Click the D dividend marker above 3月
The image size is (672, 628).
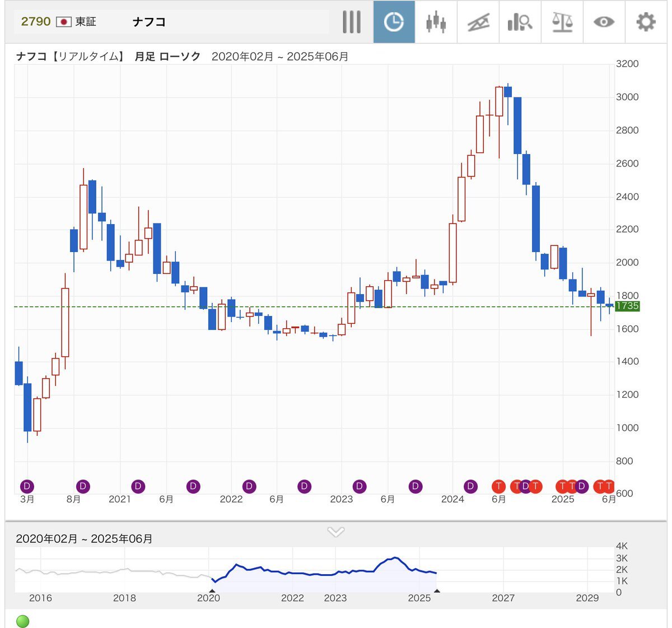27,486
